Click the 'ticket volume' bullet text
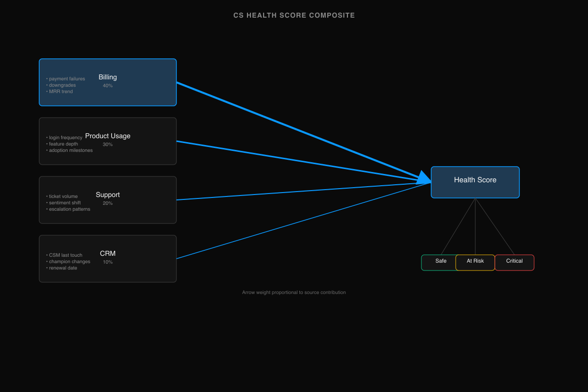588x392 pixels. [x=62, y=196]
